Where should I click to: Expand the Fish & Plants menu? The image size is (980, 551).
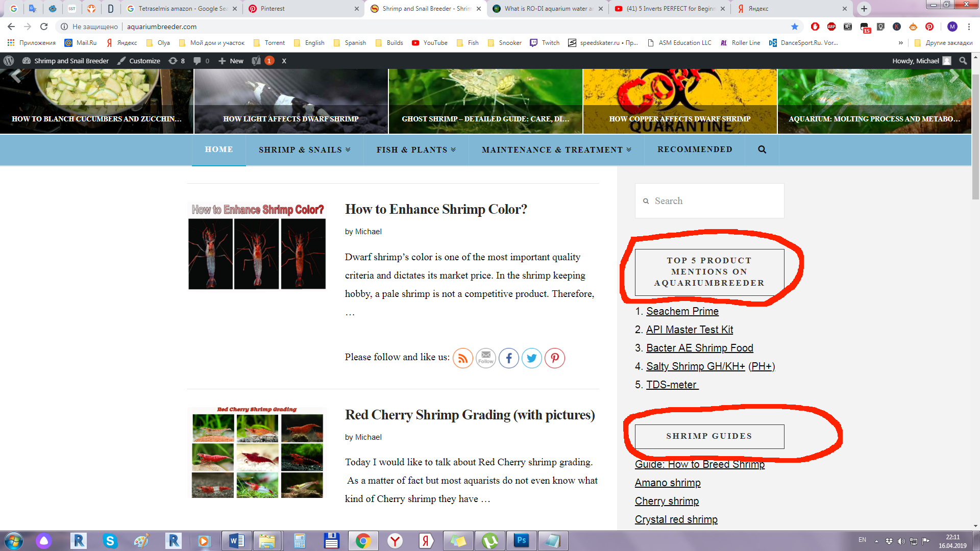coord(416,149)
